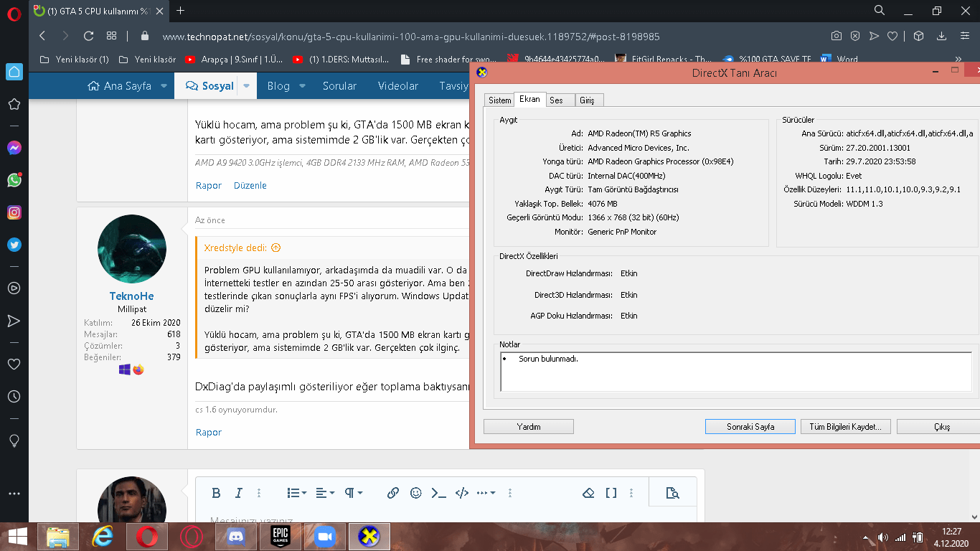Open the list formatting dropdown
This screenshot has height=551, width=980.
coord(297,493)
